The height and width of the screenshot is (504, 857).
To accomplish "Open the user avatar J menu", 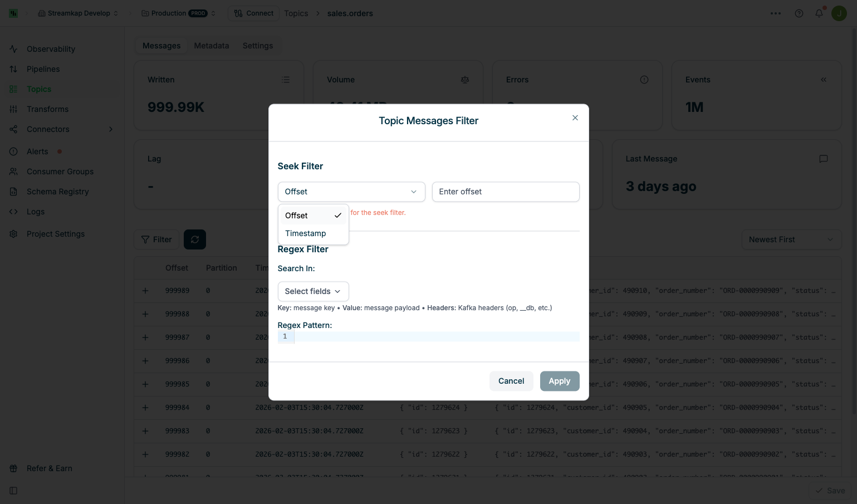I will click(x=839, y=13).
